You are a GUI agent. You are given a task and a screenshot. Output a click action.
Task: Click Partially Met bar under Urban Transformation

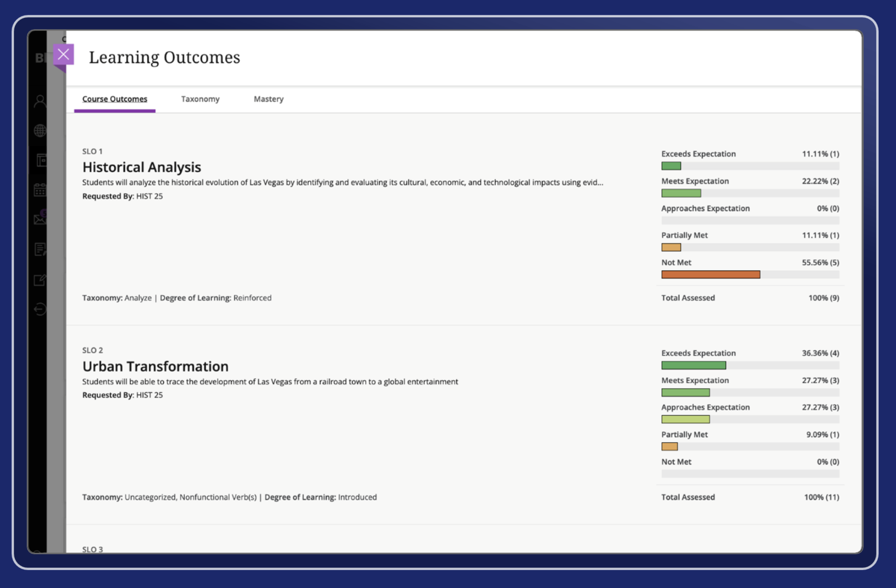669,447
